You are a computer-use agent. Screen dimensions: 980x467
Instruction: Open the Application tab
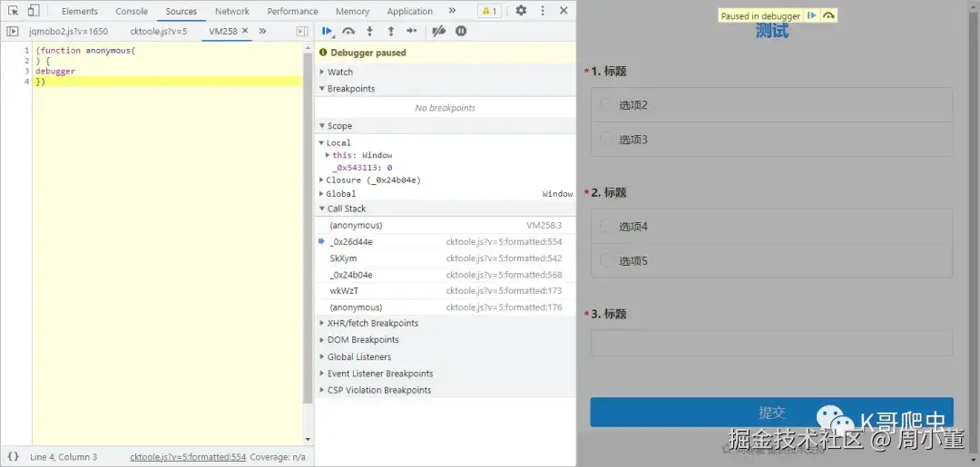tap(409, 11)
